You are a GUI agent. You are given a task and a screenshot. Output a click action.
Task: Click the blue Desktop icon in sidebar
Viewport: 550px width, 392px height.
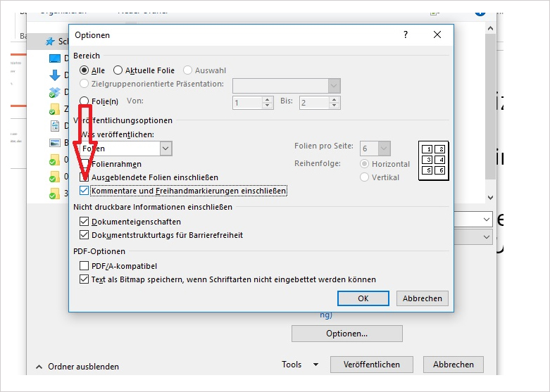coord(54,59)
